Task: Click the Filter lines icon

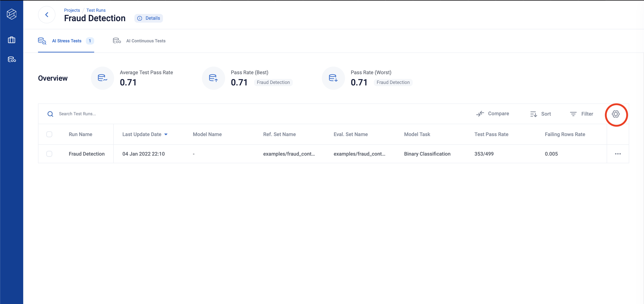Action: click(x=573, y=114)
